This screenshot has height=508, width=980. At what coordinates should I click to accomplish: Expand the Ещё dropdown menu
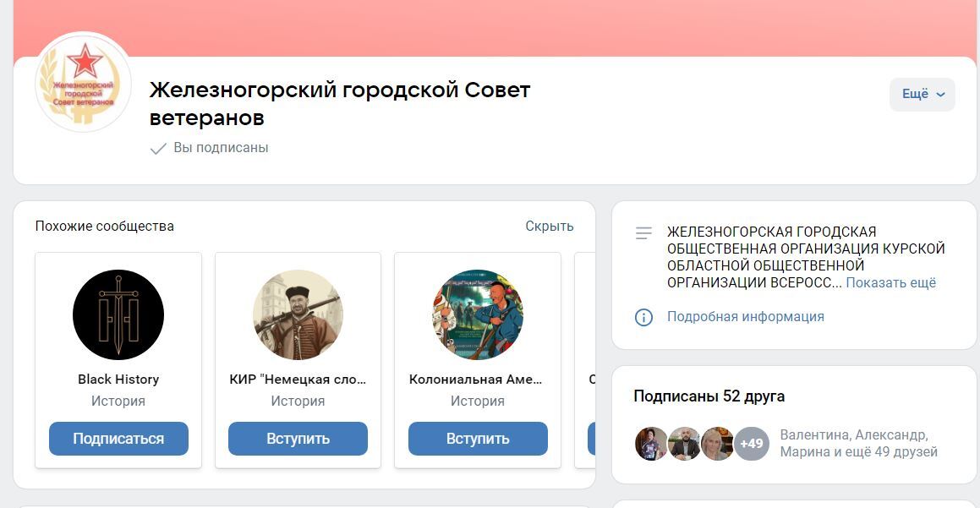click(x=923, y=95)
